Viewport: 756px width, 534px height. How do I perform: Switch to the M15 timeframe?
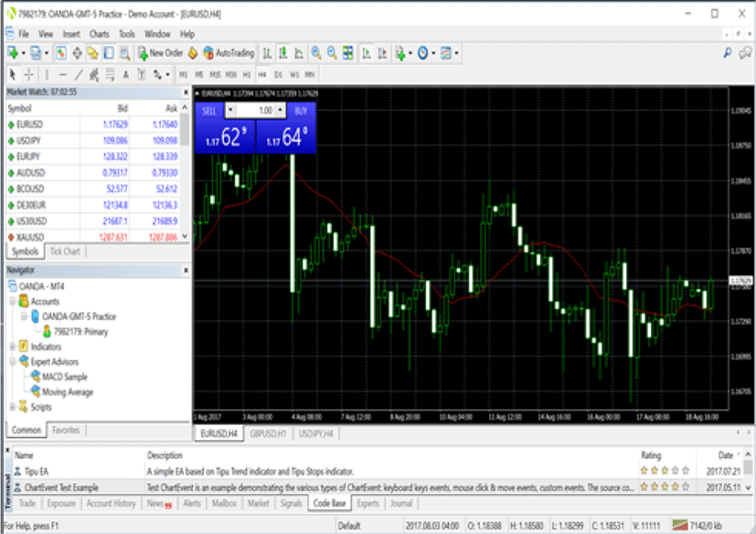click(x=215, y=75)
